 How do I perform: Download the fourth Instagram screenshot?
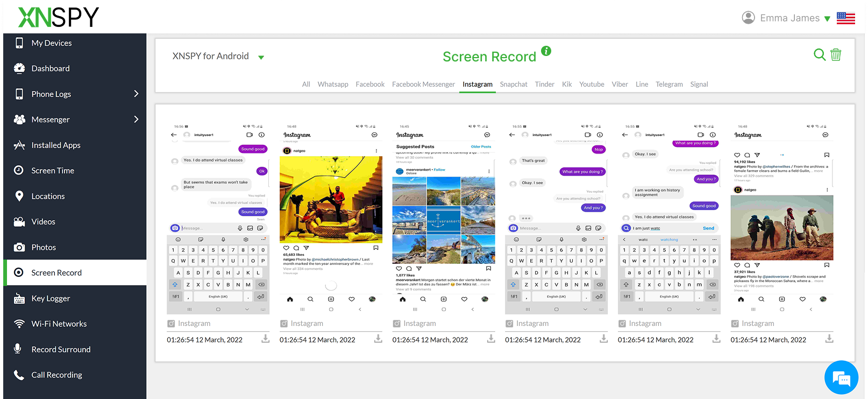tap(604, 339)
